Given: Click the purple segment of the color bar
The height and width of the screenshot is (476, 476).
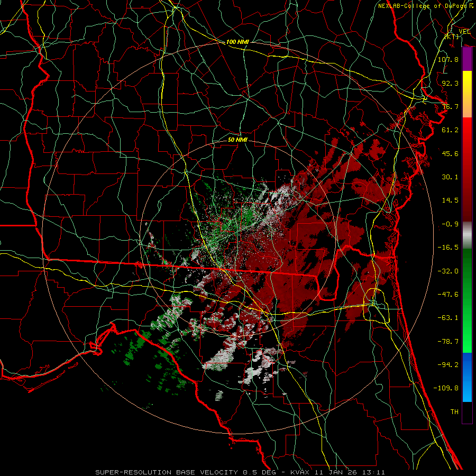Looking at the screenshot, I should (x=467, y=59).
